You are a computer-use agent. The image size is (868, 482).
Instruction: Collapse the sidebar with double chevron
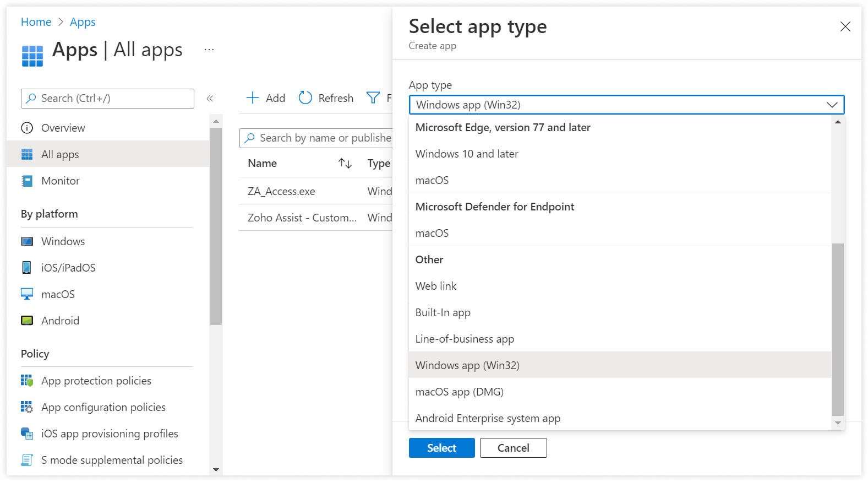pyautogui.click(x=210, y=99)
